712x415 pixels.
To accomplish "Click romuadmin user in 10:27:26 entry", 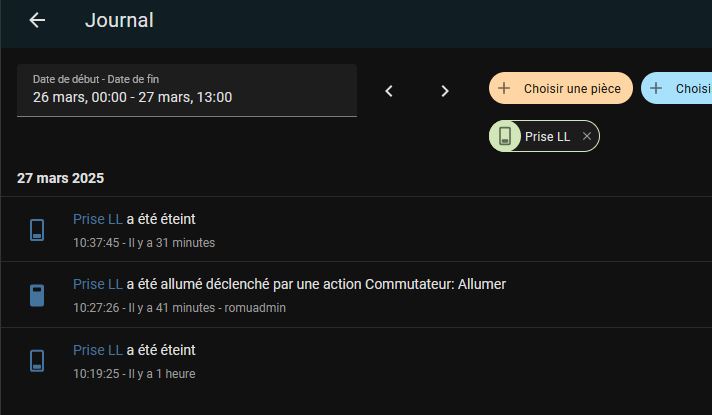I will click(x=255, y=308).
